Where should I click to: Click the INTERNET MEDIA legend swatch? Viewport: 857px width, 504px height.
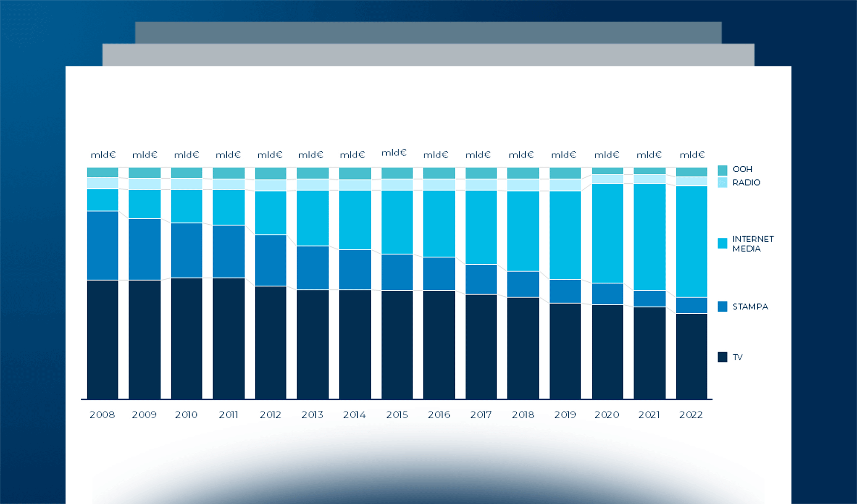pyautogui.click(x=722, y=243)
